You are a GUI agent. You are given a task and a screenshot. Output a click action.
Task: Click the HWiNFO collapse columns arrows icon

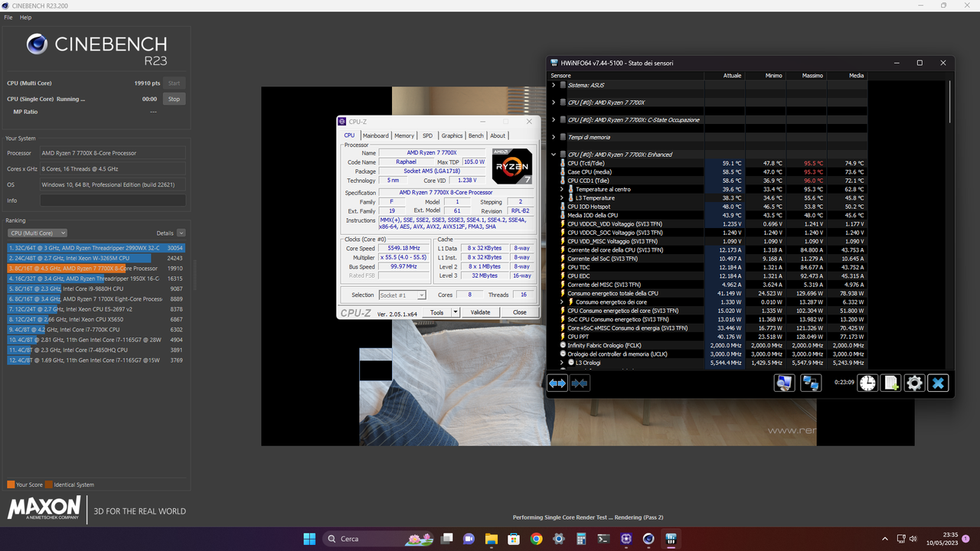580,383
